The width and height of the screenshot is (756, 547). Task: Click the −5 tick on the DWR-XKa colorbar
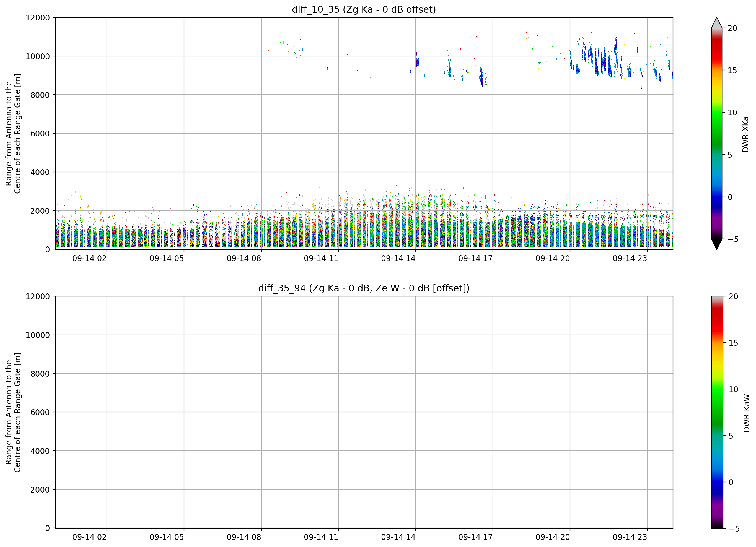click(x=733, y=239)
